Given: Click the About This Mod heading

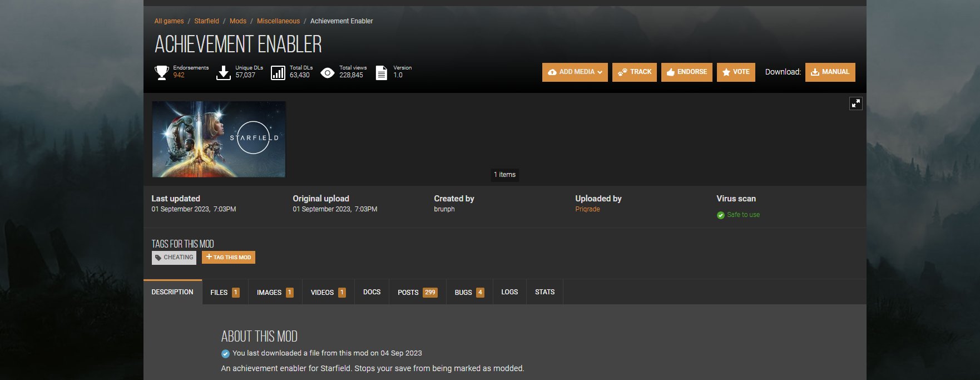Looking at the screenshot, I should tap(259, 337).
